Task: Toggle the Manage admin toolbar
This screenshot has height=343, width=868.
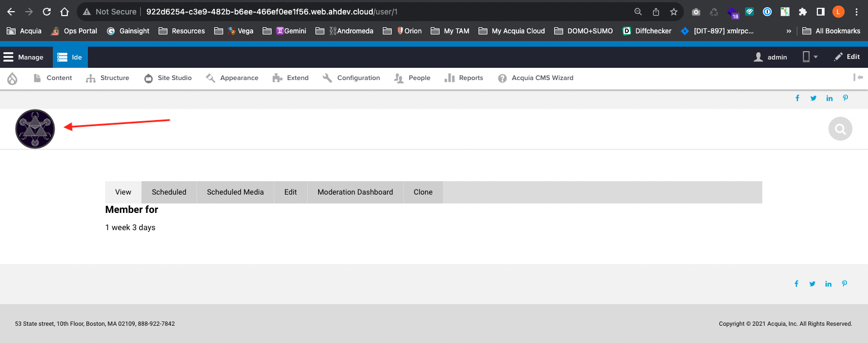Action: tap(23, 57)
